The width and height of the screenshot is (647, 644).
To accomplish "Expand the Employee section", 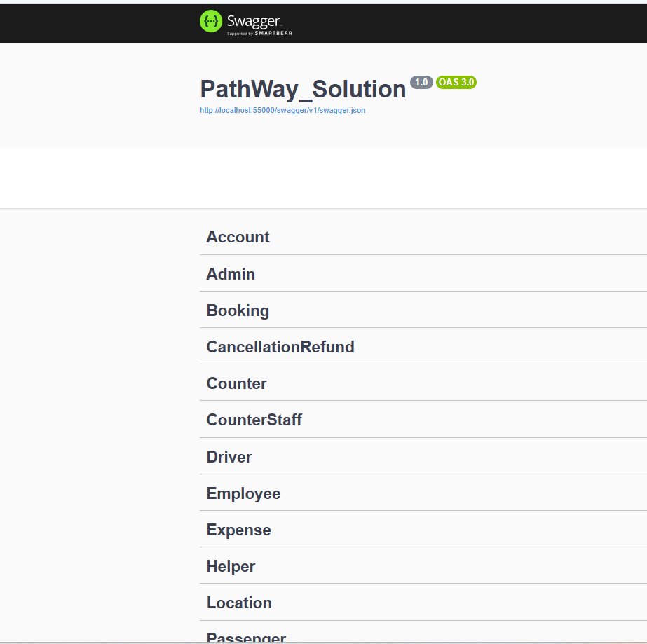I will pos(243,493).
